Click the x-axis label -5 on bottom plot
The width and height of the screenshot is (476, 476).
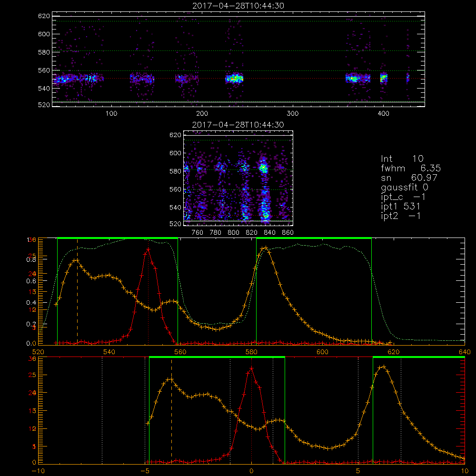(x=145, y=471)
